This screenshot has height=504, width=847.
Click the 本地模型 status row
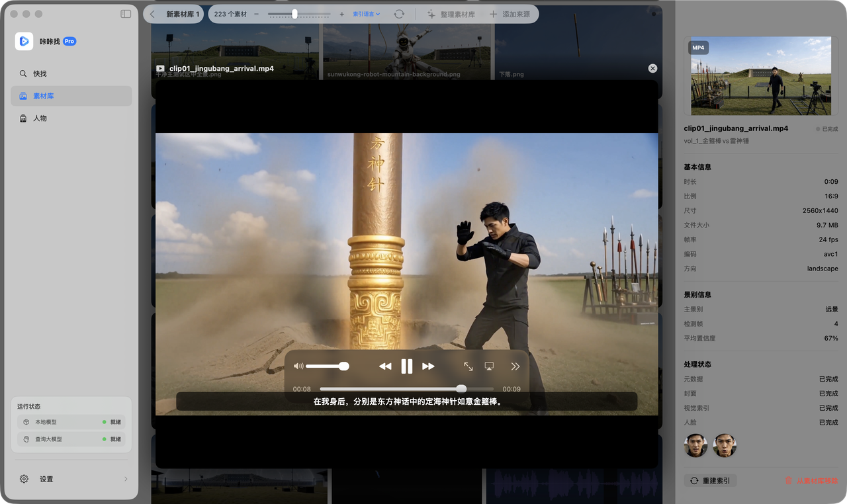pos(71,422)
